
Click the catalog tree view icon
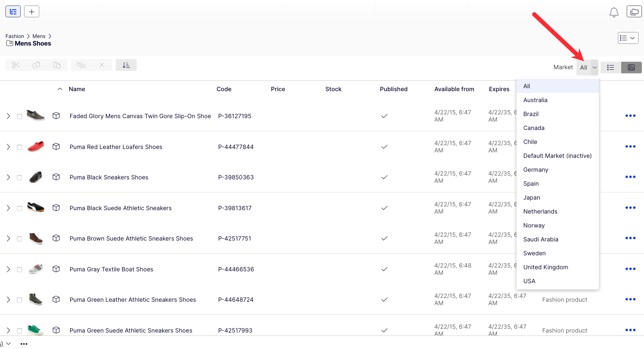click(13, 11)
